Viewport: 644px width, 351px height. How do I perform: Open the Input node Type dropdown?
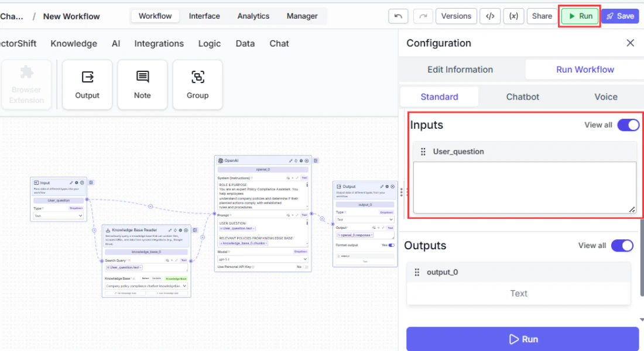point(59,215)
